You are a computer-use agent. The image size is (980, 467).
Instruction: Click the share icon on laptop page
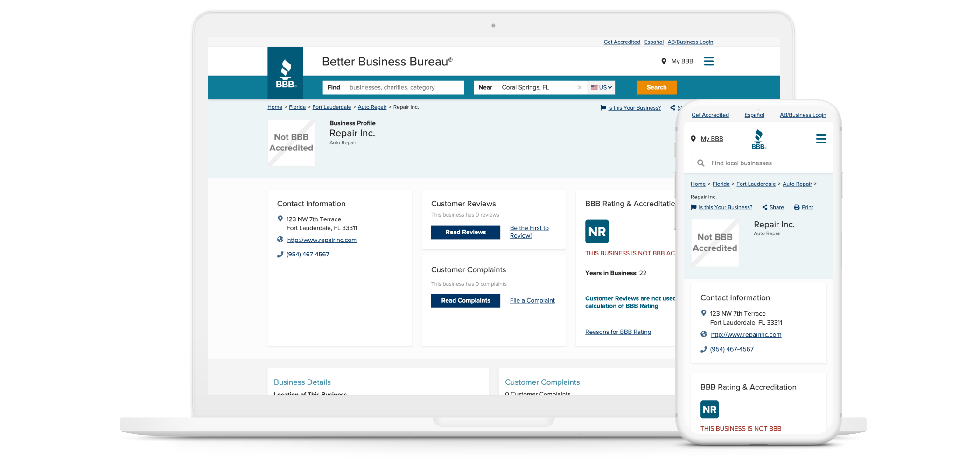tap(672, 108)
